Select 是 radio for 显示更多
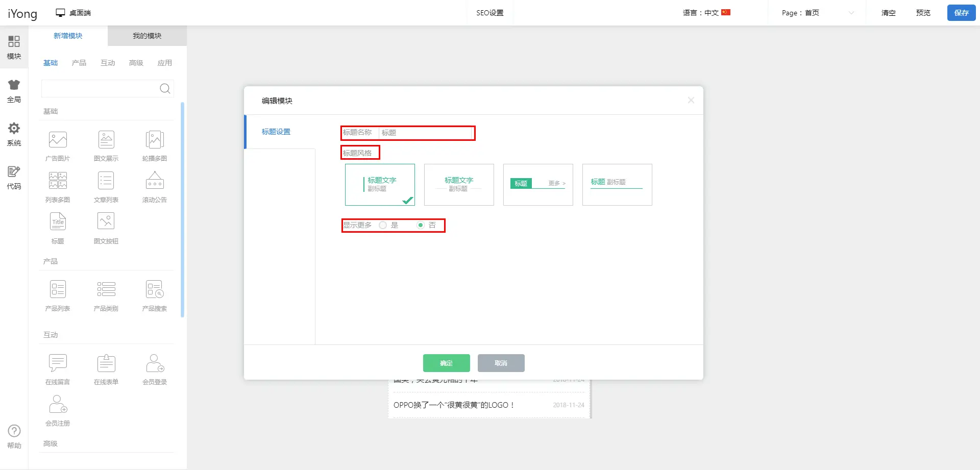The image size is (980, 470). (x=383, y=225)
